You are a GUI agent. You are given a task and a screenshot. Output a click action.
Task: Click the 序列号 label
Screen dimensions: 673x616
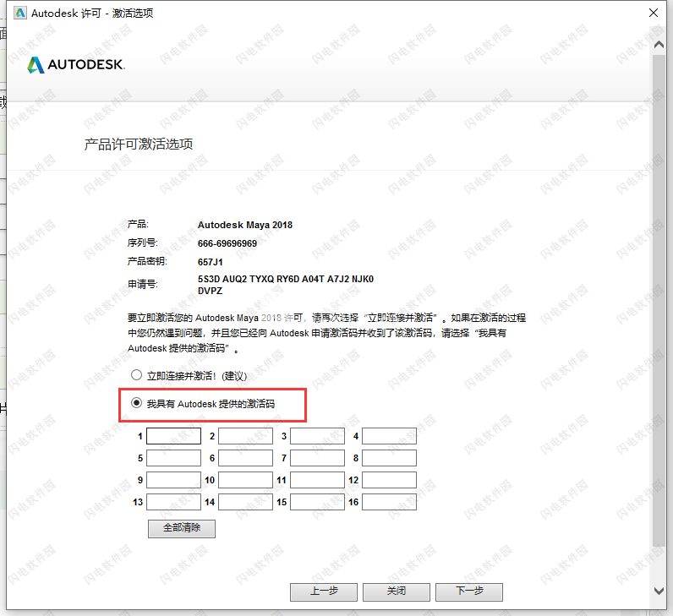click(143, 243)
